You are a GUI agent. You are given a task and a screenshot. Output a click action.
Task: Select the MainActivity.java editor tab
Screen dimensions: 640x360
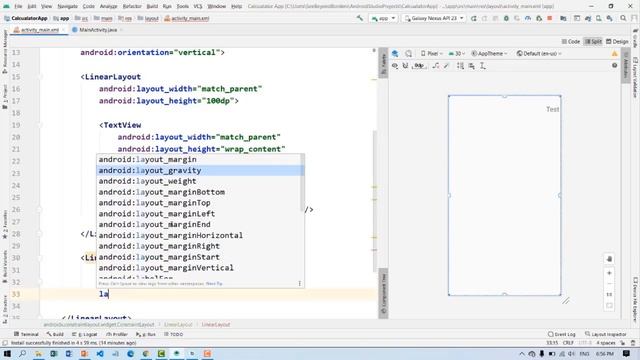(98, 30)
